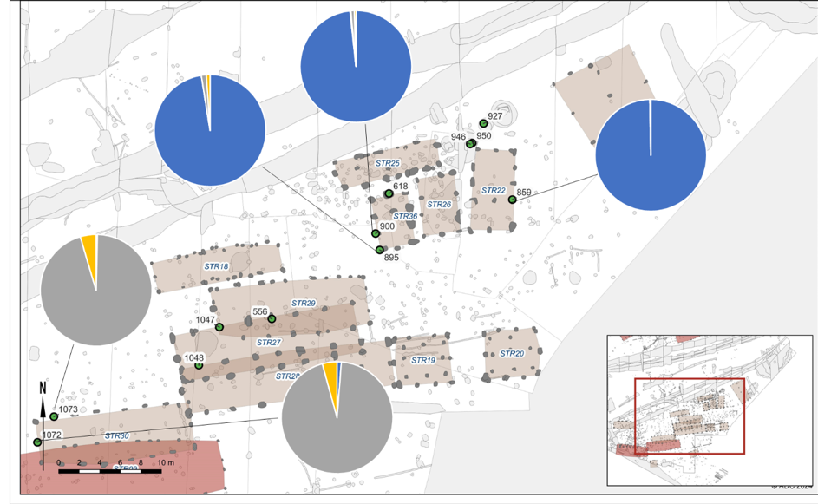Click the red extent rectangle in the inset map

[689, 379]
